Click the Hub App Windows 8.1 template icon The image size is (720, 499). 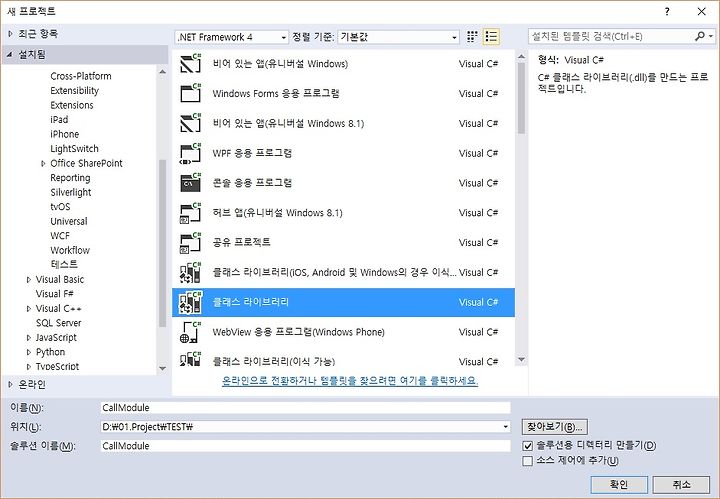point(191,213)
